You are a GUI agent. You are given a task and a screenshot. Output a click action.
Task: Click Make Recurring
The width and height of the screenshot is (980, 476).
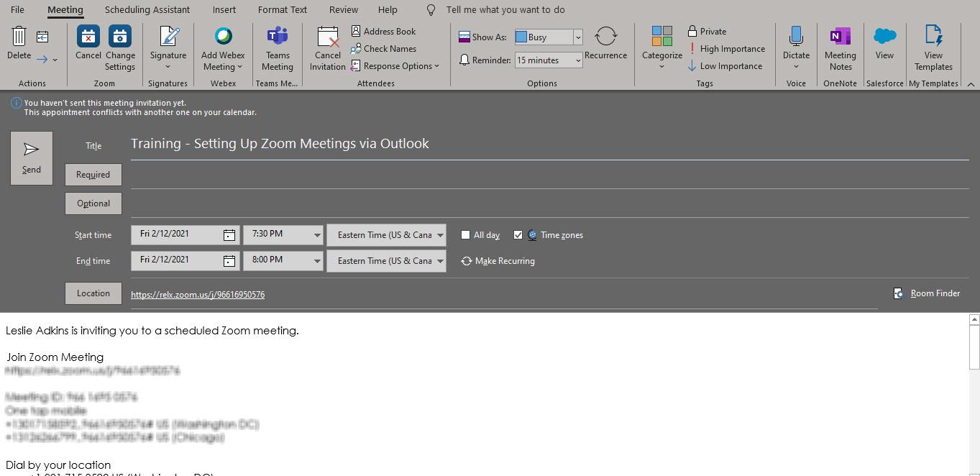click(498, 261)
